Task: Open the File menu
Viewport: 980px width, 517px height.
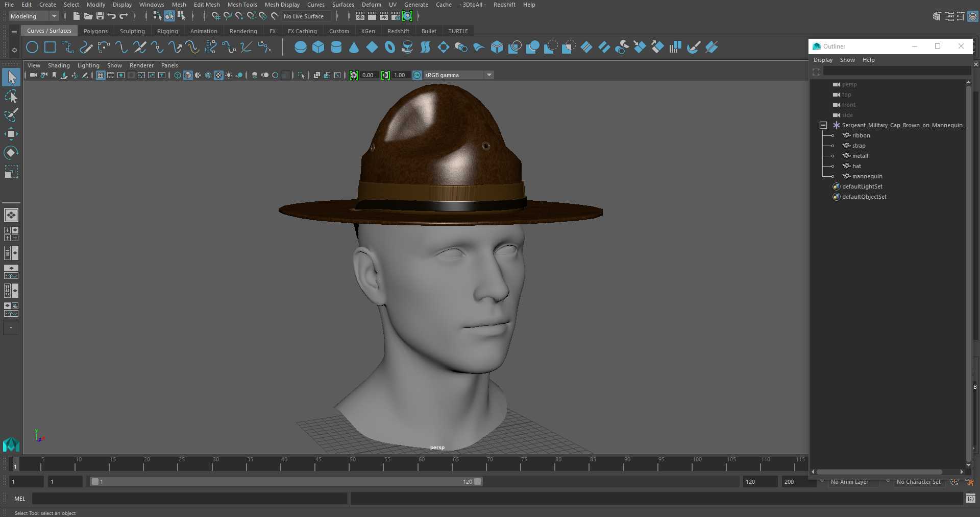Action: (x=9, y=5)
